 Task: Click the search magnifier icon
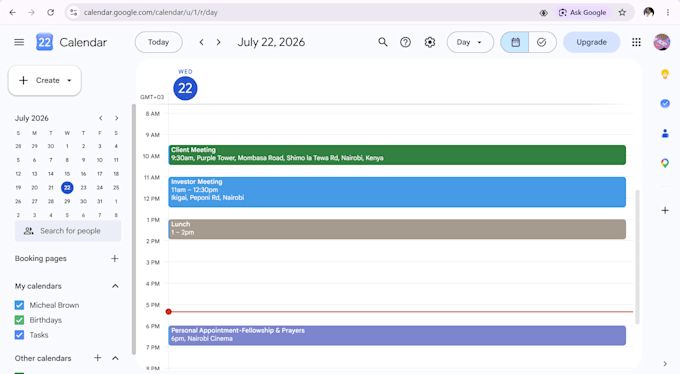tap(382, 42)
